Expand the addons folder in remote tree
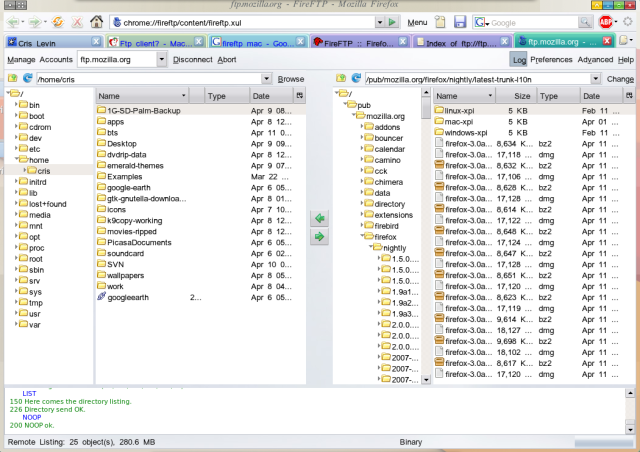Image resolution: width=640 pixels, height=452 pixels. [x=362, y=127]
